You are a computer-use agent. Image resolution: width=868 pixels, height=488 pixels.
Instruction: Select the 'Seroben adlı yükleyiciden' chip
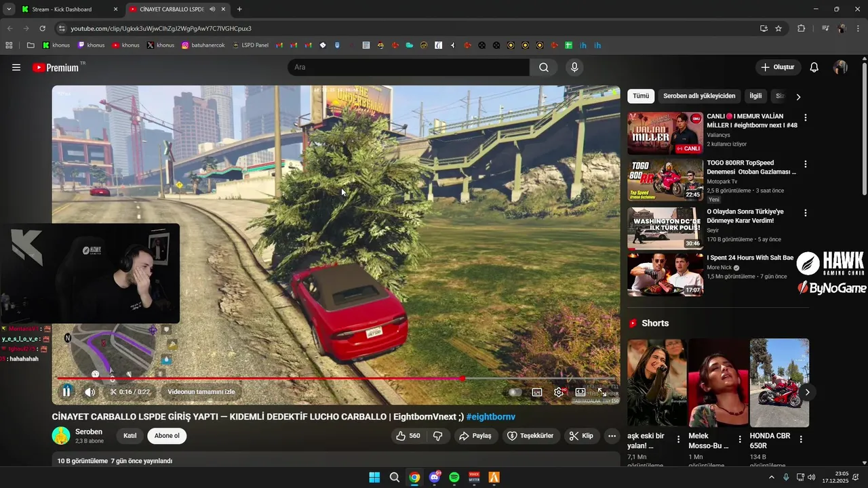coord(699,96)
